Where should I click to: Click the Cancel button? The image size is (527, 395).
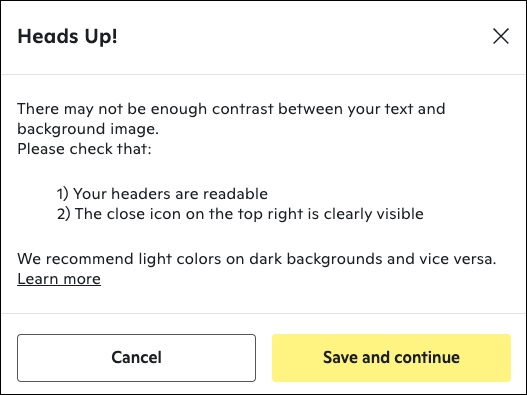[136, 358]
